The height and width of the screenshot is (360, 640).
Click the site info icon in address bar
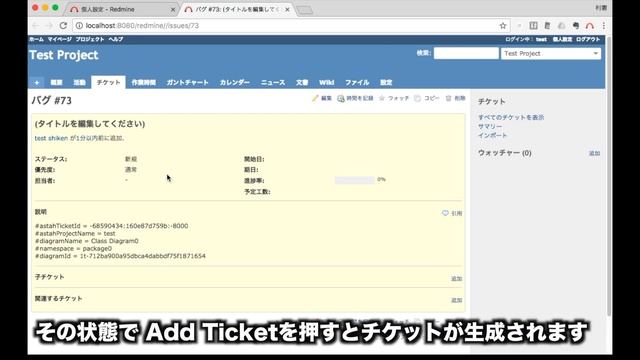click(x=79, y=25)
